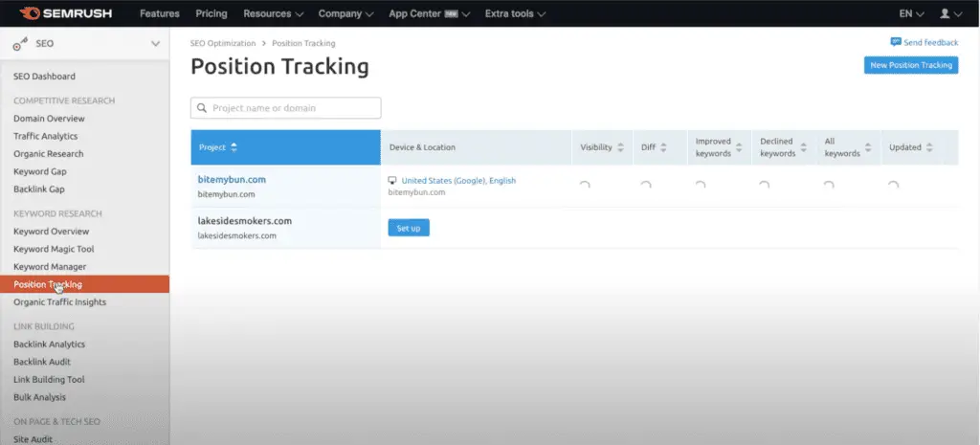Go to SEO Dashboard
Image resolution: width=980 pixels, height=445 pixels.
click(44, 77)
